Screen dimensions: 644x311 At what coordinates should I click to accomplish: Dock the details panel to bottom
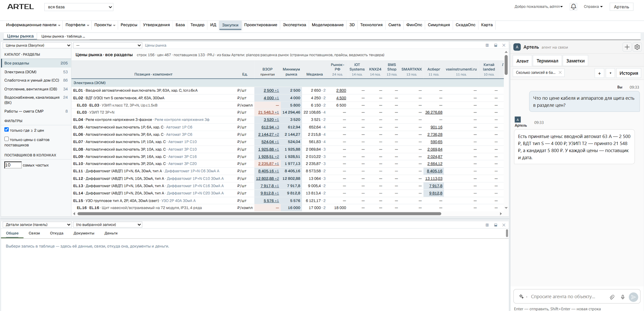pos(496,225)
